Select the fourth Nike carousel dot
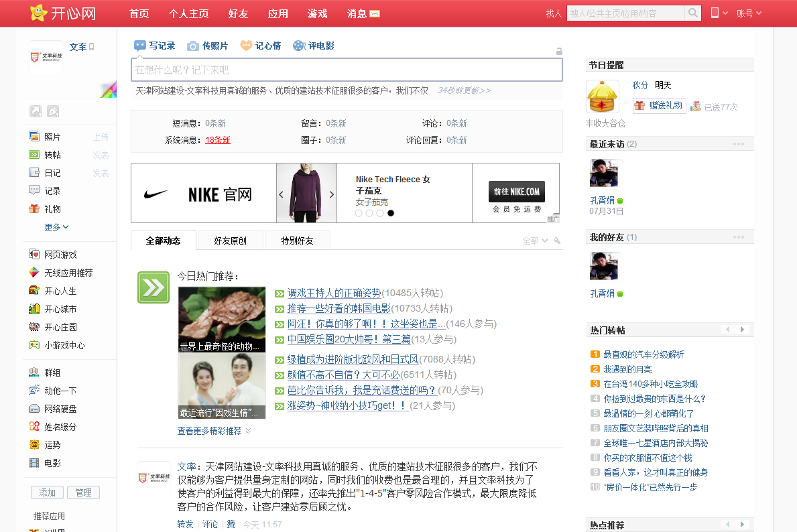The image size is (797, 532). pyautogui.click(x=391, y=213)
